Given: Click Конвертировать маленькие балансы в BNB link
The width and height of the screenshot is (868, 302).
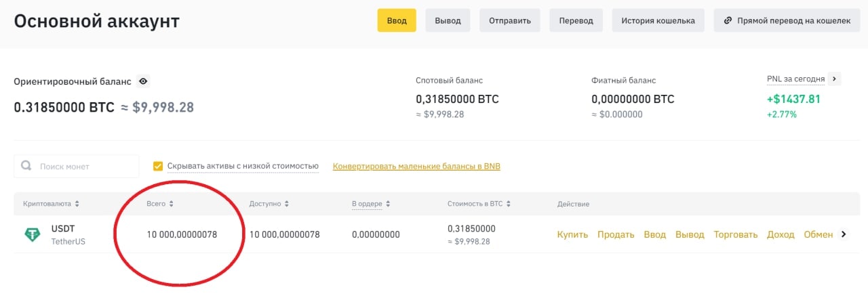Looking at the screenshot, I should [x=416, y=166].
